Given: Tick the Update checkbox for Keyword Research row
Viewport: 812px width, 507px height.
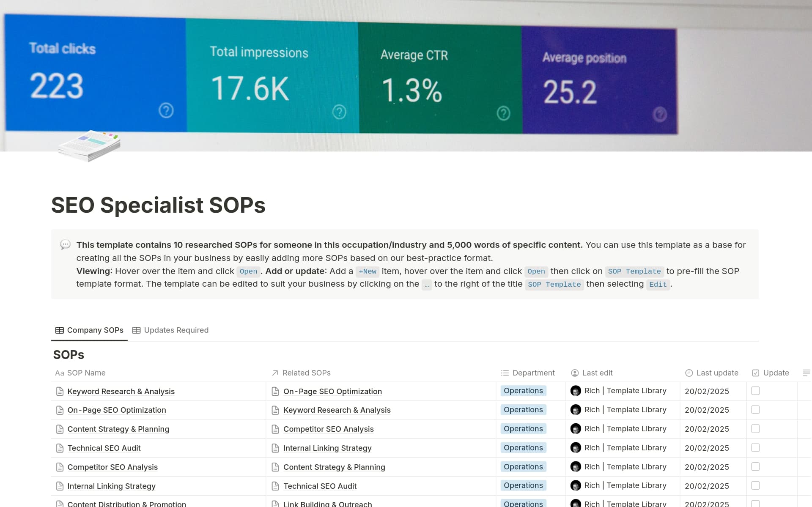Looking at the screenshot, I should pyautogui.click(x=755, y=391).
